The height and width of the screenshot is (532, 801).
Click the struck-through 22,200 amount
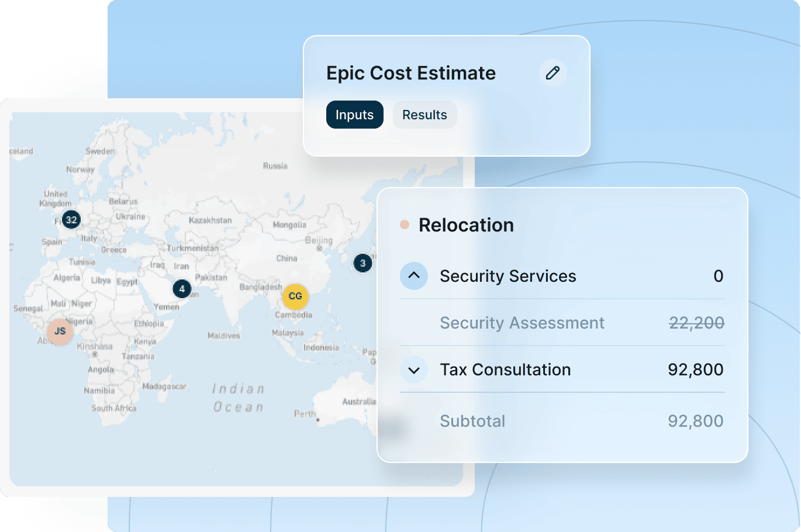coord(696,323)
